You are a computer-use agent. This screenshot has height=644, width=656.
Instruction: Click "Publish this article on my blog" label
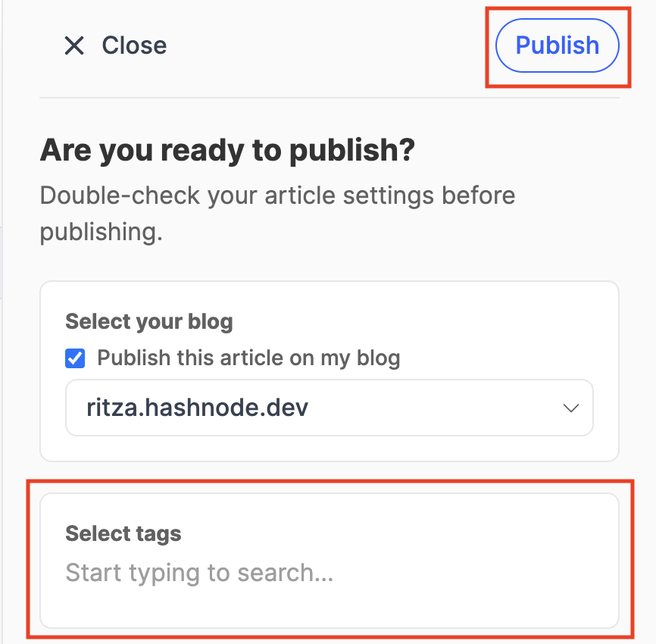[x=248, y=358]
